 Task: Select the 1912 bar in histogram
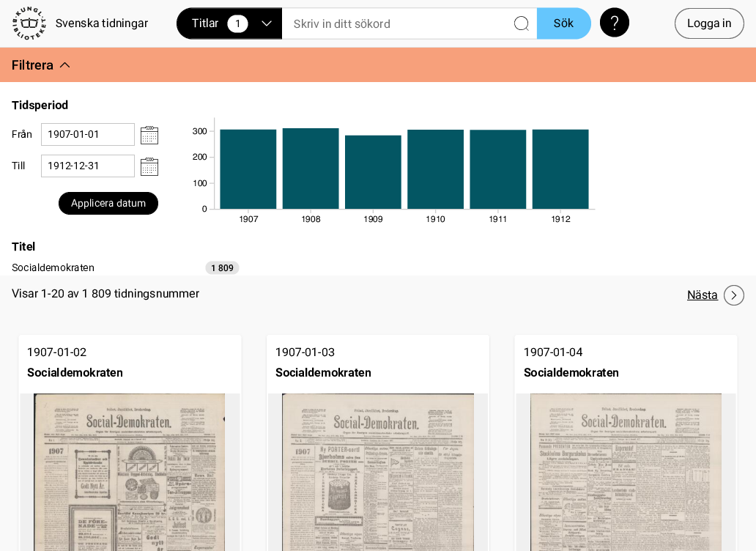point(560,169)
